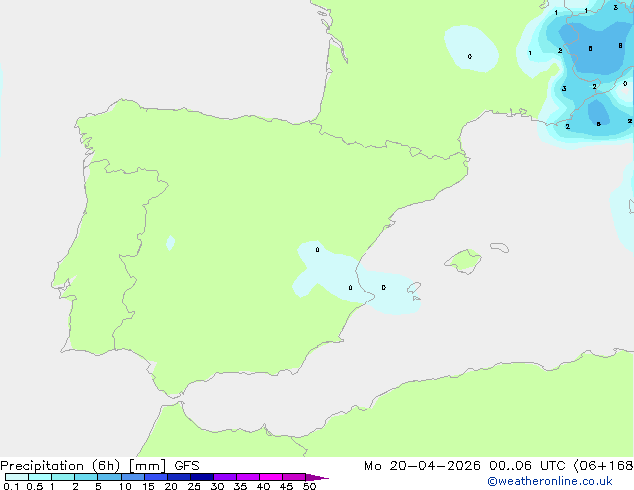634x490 pixels.
Task: Click the 30–35 mm purple legend swatch
Action: (225, 477)
